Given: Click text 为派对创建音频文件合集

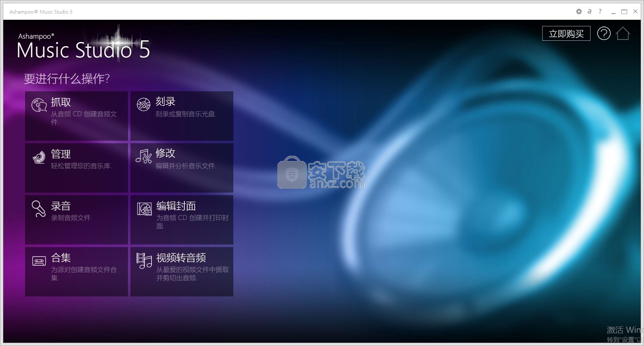Looking at the screenshot, I should (84, 274).
